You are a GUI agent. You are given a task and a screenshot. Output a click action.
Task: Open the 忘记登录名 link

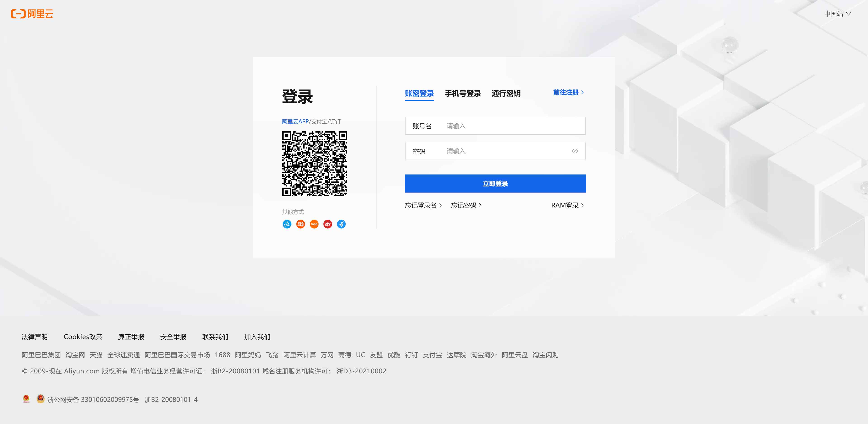[423, 205]
